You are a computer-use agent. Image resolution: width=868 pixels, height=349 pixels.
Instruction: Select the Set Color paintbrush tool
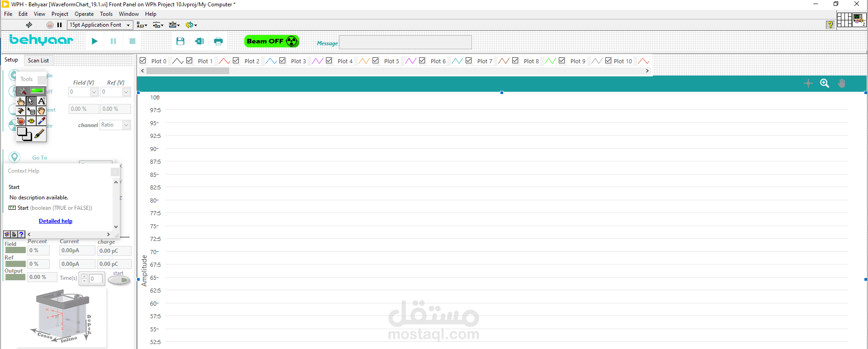tap(39, 134)
